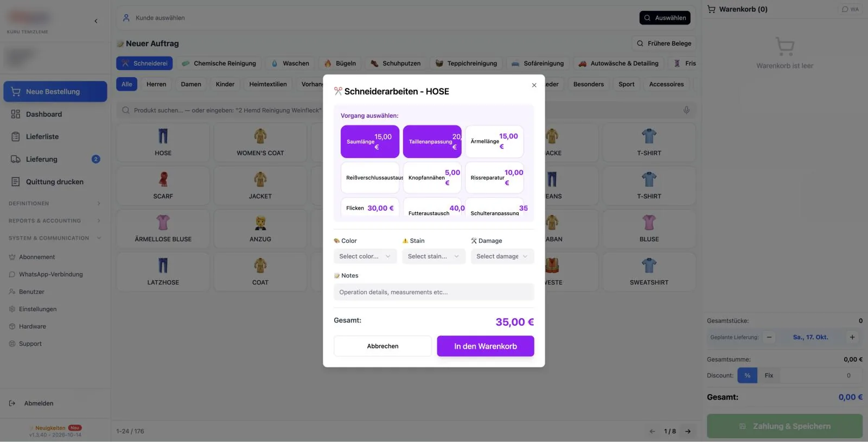Select the WOMEN'S COAT product icon

click(x=260, y=136)
